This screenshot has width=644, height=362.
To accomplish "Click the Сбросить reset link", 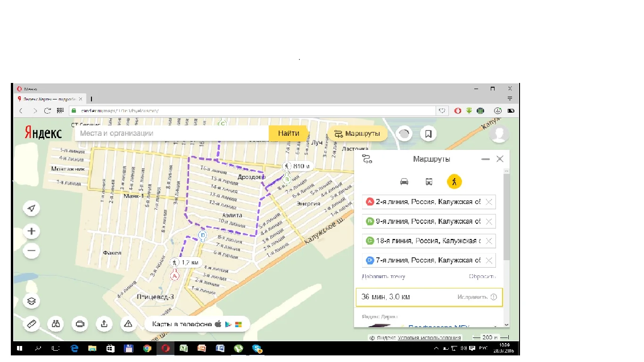I will 482,277.
